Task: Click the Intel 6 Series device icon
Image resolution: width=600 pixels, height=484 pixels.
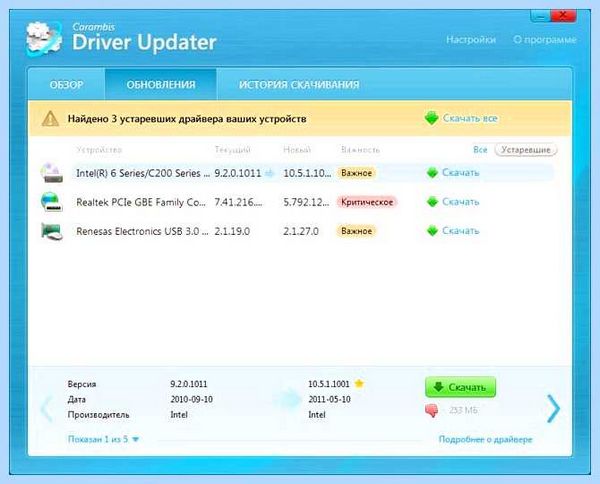Action: click(x=52, y=173)
